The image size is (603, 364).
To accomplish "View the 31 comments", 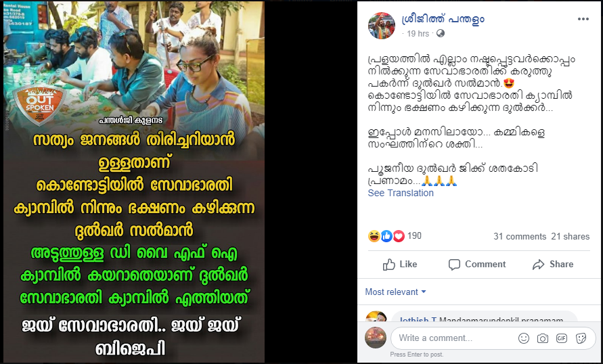I will coord(520,236).
